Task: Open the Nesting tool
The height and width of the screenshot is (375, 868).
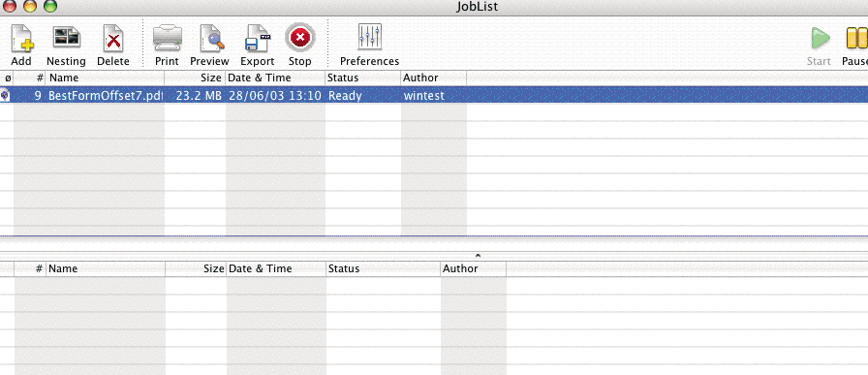Action: click(67, 39)
